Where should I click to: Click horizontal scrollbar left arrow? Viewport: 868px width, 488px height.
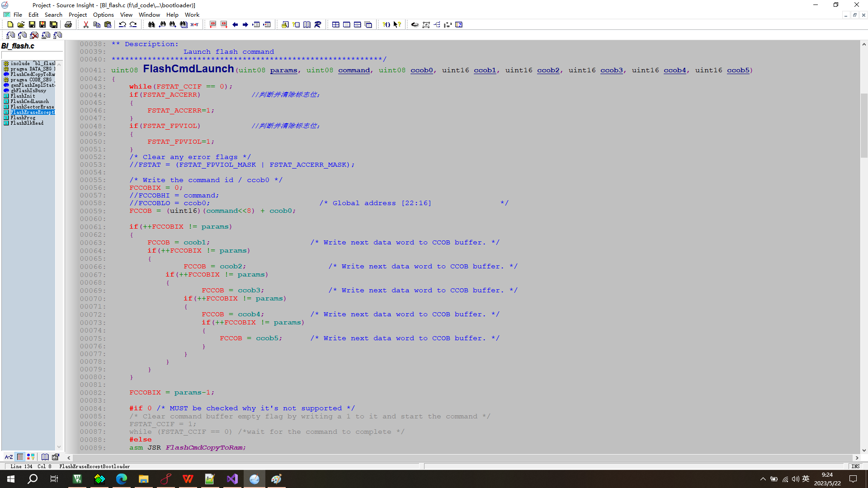(x=69, y=458)
